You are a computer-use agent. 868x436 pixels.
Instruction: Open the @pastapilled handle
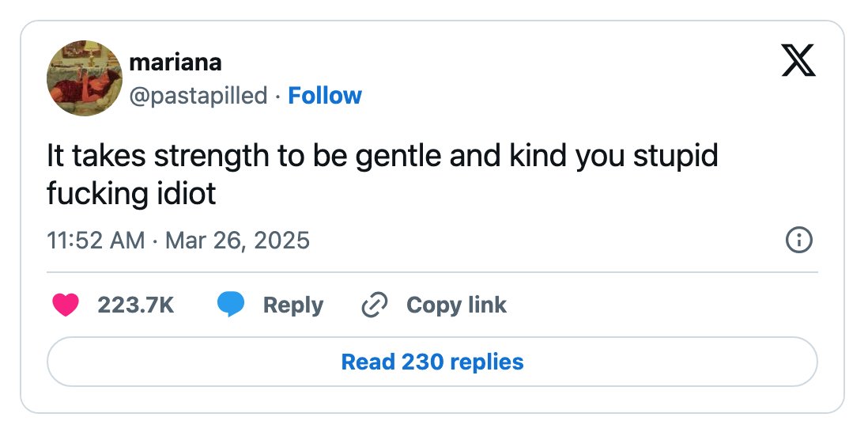[x=198, y=96]
